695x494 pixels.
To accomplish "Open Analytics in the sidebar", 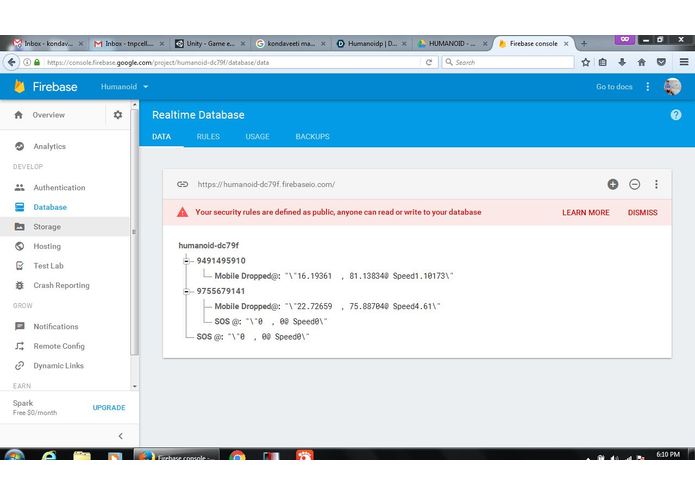I will [x=49, y=146].
